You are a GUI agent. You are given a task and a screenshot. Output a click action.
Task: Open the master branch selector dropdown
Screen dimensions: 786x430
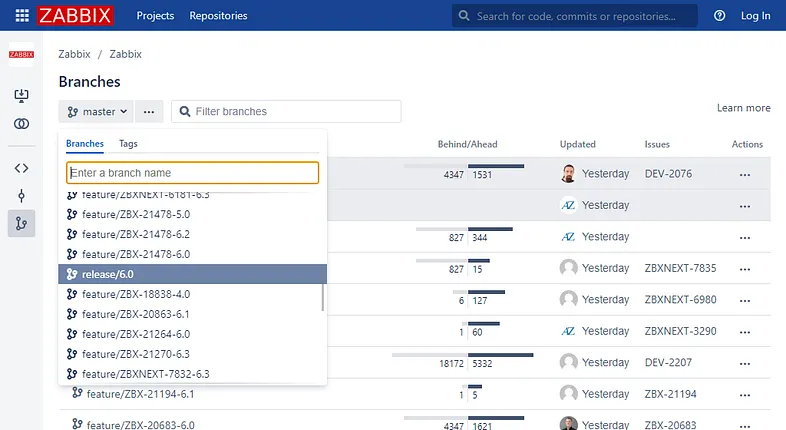click(96, 111)
